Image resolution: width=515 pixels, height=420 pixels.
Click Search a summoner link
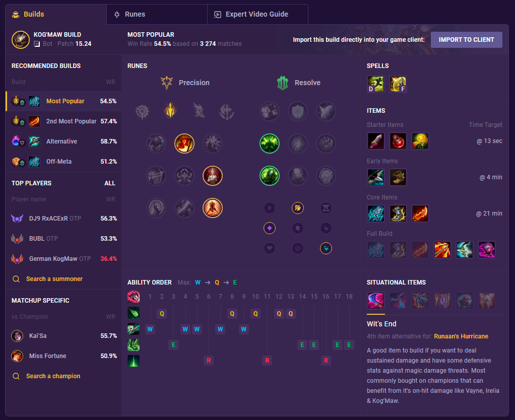click(54, 279)
